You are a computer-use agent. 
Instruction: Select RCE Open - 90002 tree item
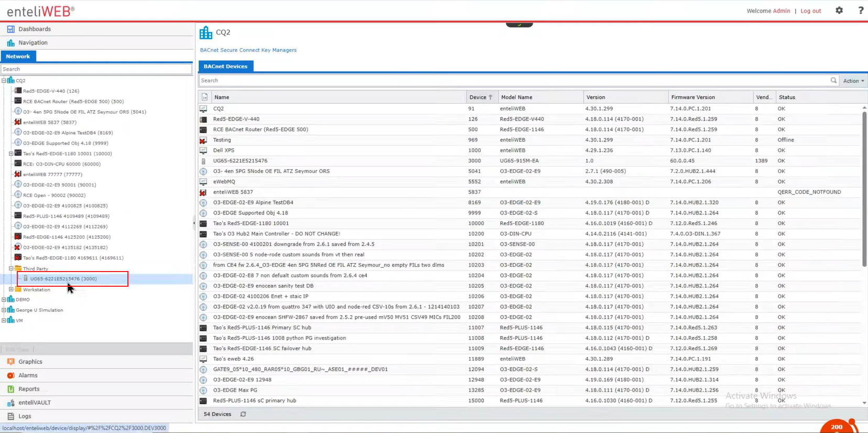click(54, 196)
